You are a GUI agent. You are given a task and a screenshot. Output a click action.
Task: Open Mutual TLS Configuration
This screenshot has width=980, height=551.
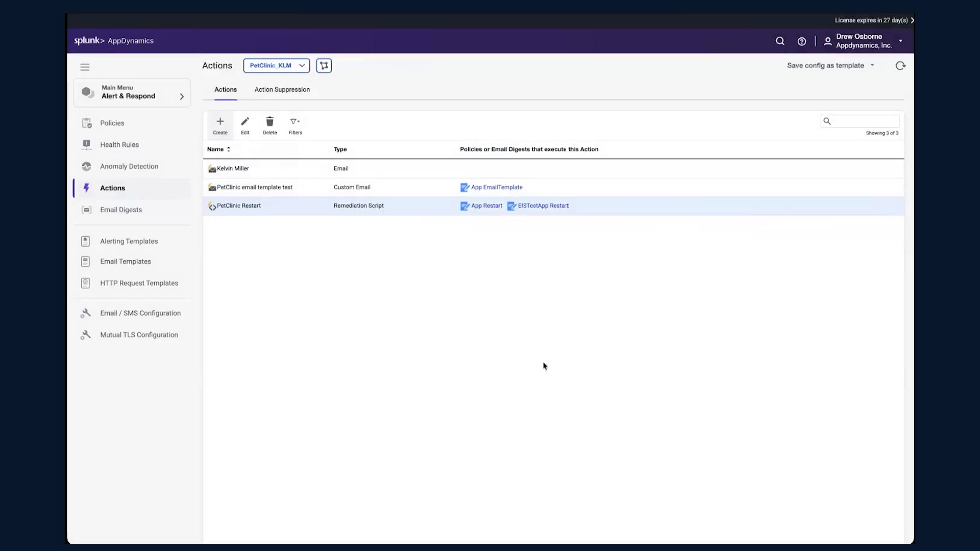point(139,335)
